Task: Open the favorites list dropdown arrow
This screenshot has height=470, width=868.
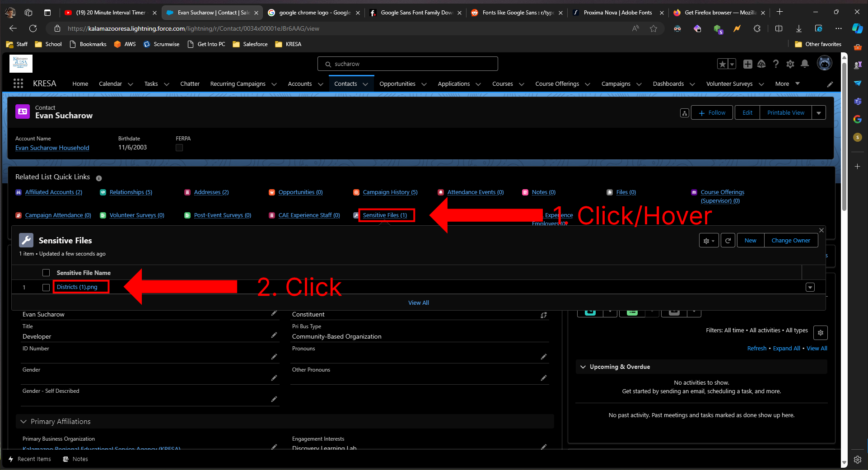Action: [732, 64]
